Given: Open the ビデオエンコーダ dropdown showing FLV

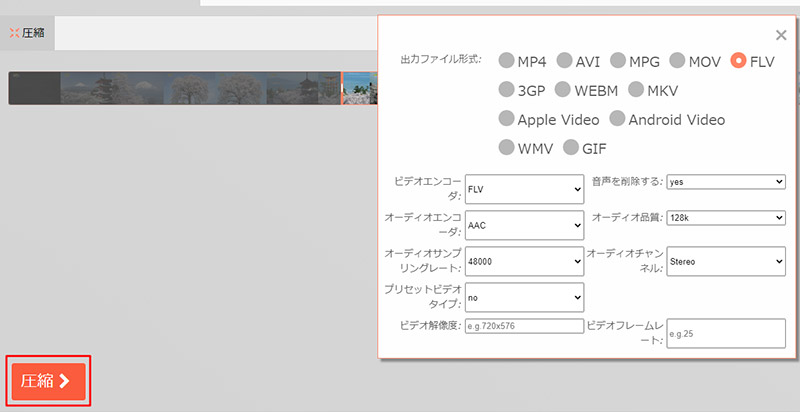Looking at the screenshot, I should pyautogui.click(x=524, y=189).
